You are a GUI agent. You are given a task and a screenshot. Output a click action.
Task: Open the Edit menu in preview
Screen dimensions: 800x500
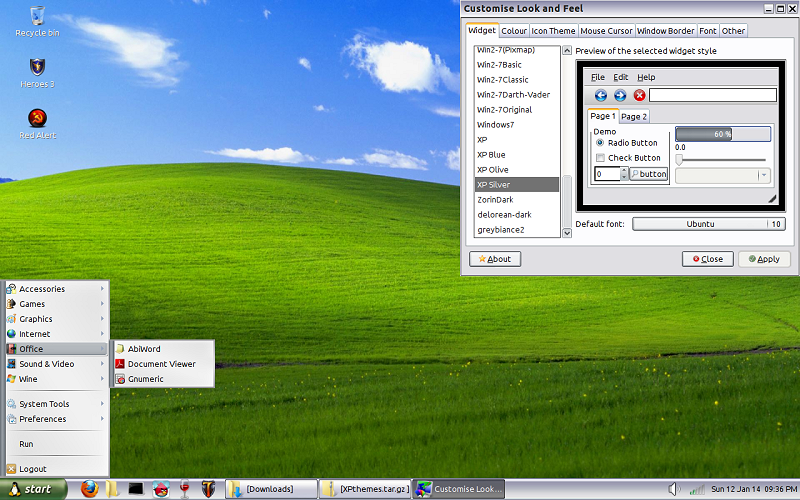620,77
